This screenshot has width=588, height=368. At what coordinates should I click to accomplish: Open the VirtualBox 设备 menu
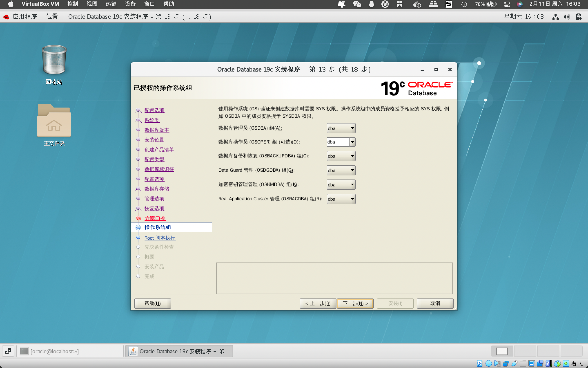coord(130,4)
